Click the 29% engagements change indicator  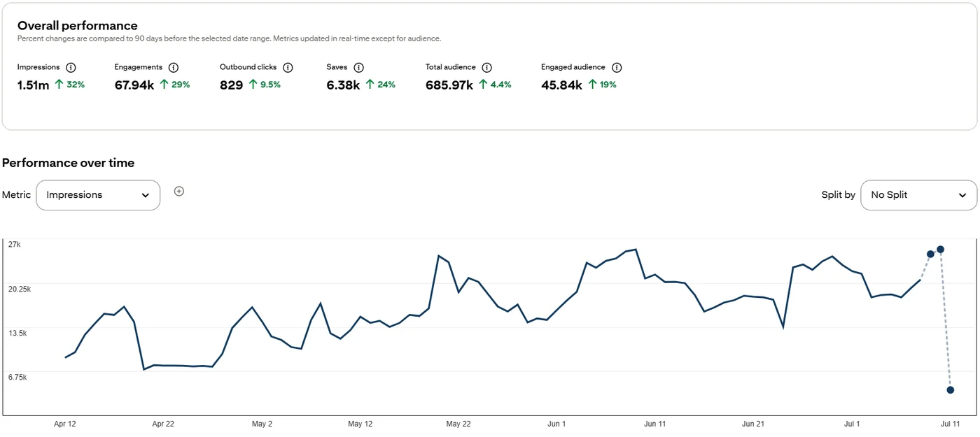pos(175,85)
